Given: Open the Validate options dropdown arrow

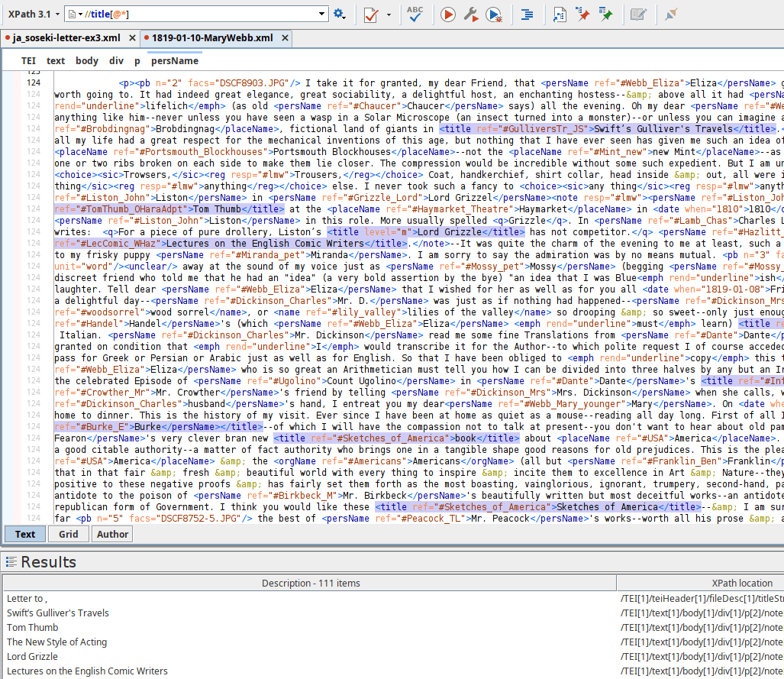Looking at the screenshot, I should [389, 15].
